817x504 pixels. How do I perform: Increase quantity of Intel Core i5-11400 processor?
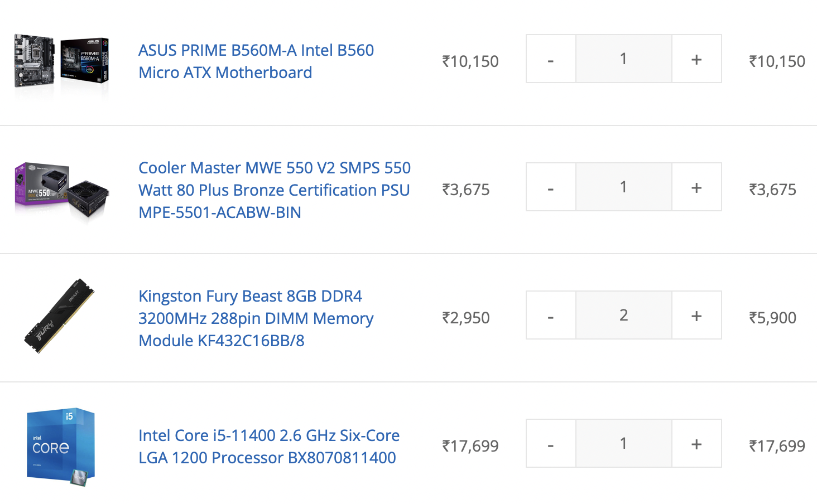click(696, 444)
